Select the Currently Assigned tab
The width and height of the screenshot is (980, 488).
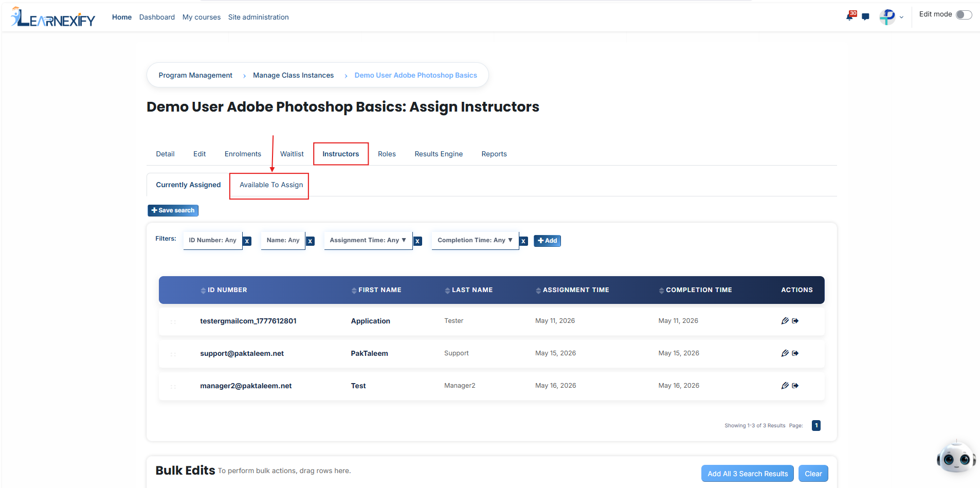188,185
